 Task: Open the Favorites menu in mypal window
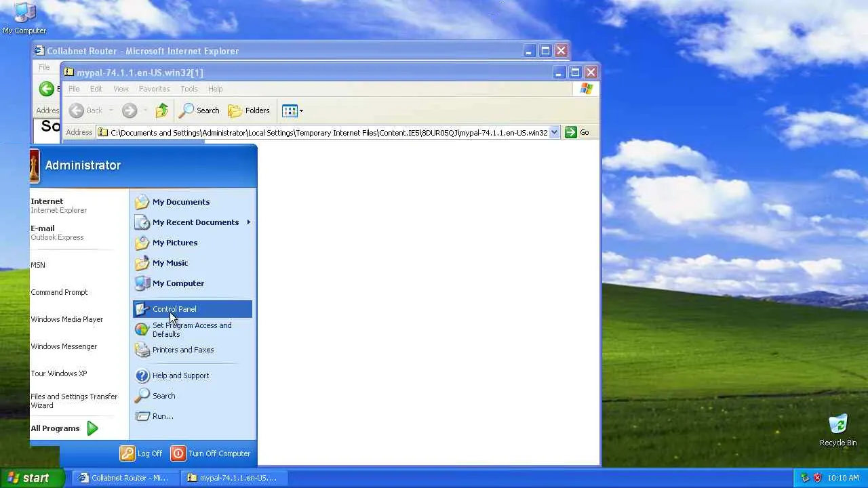tap(154, 89)
